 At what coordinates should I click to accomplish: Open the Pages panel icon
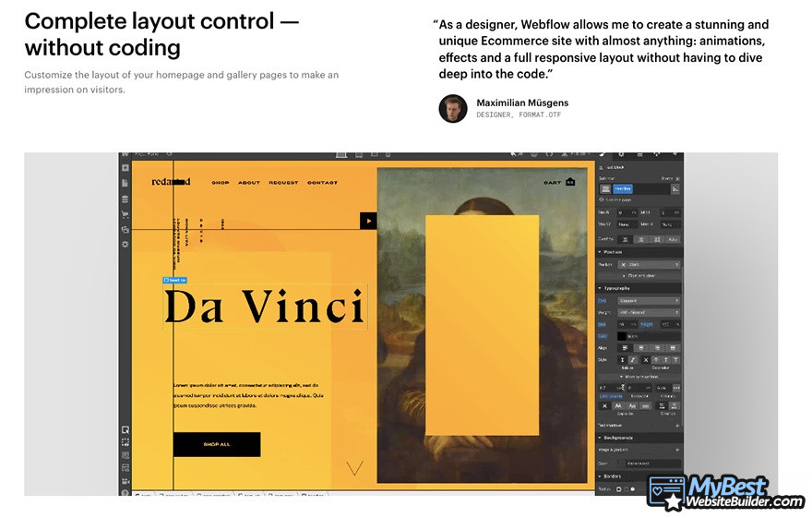click(x=125, y=184)
